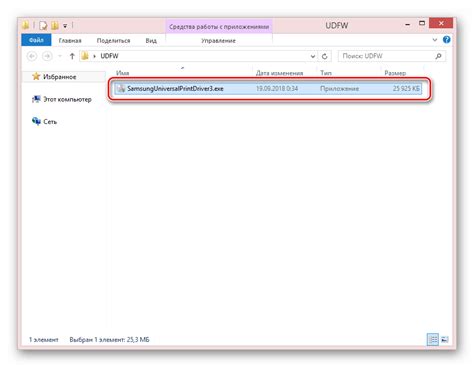Expand the ribbon with the chevron
The width and height of the screenshot is (474, 367).
tap(435, 40)
